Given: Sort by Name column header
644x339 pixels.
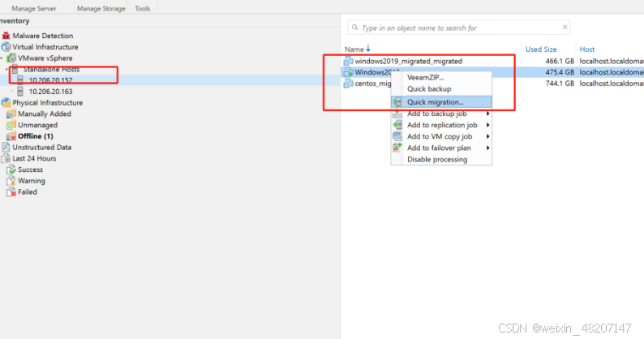Looking at the screenshot, I should (x=354, y=49).
